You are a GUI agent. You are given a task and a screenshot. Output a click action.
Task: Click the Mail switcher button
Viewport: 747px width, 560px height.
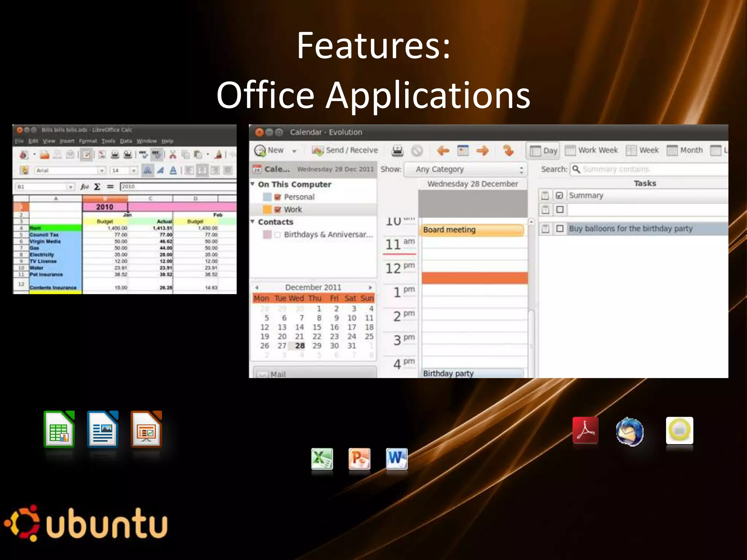[314, 373]
